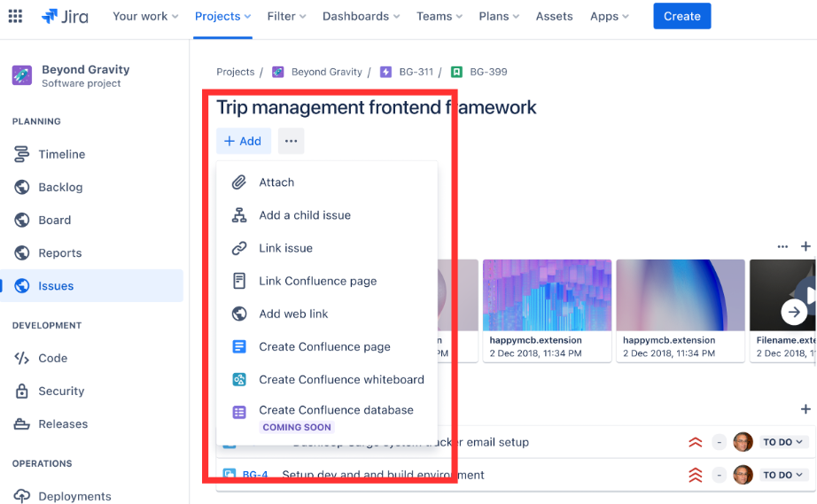
Task: Go to the Board view
Action: (55, 220)
